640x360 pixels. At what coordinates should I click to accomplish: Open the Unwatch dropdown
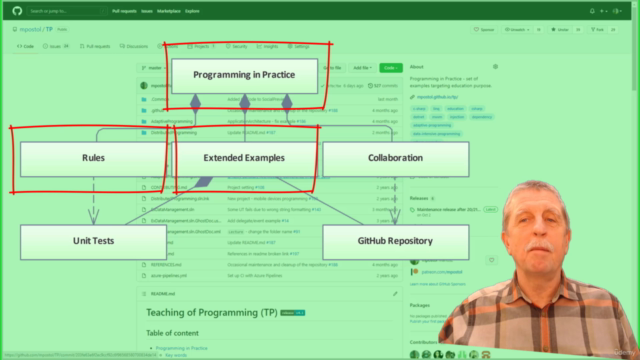coord(517,29)
